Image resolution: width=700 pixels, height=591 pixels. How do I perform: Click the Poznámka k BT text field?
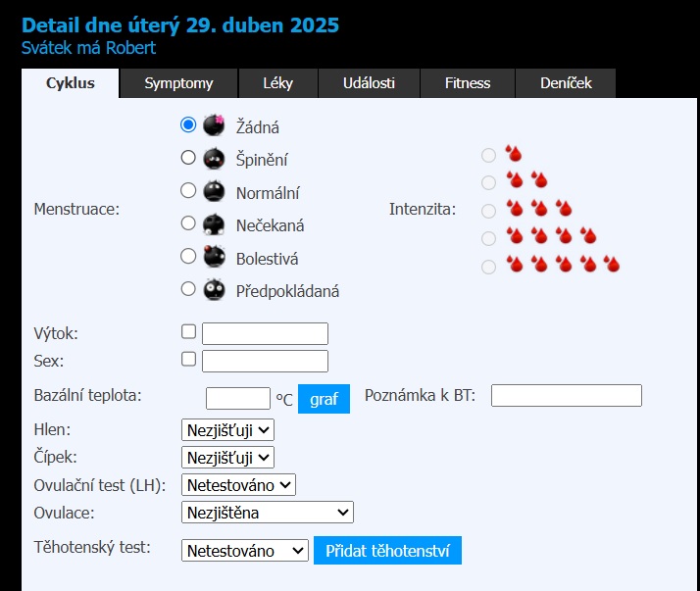click(566, 395)
